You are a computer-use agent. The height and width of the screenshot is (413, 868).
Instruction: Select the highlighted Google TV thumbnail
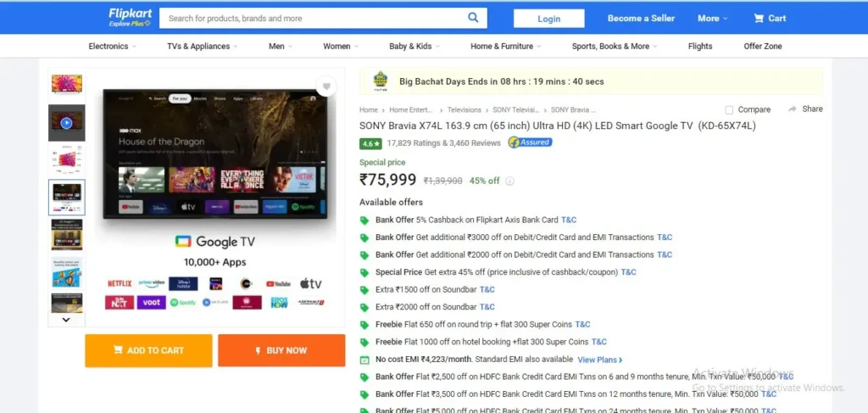click(x=66, y=197)
